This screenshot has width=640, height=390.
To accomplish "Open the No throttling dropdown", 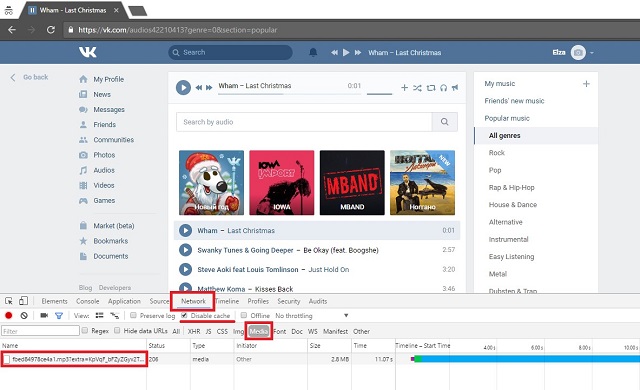I will click(312, 315).
